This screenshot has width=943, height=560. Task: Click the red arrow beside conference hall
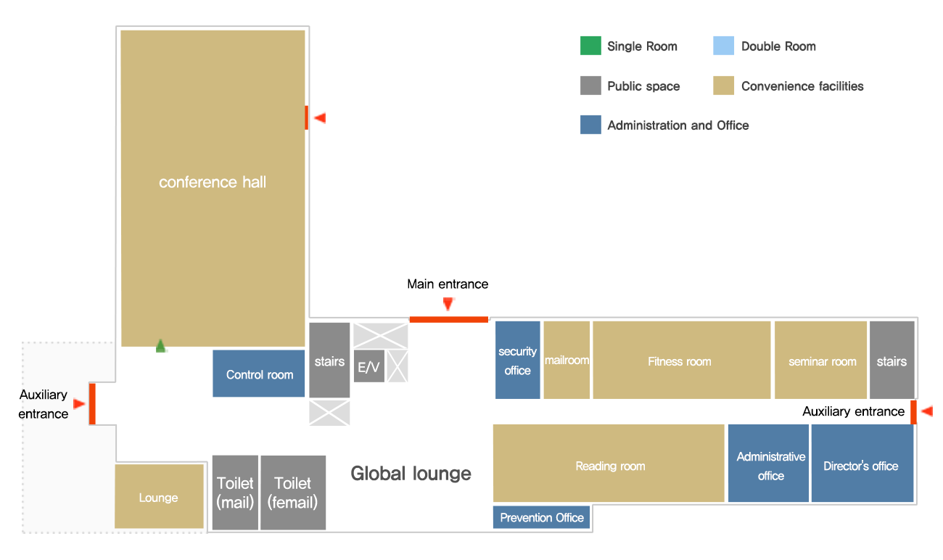pos(319,118)
